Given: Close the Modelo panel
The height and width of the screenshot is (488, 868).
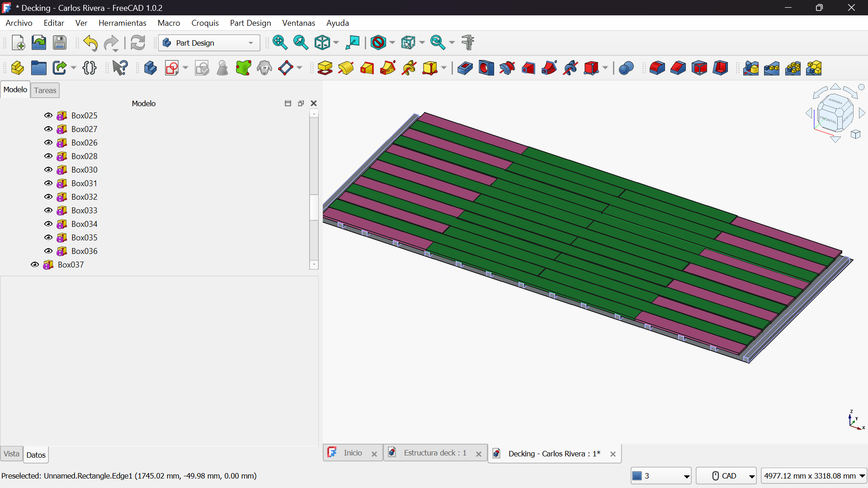Looking at the screenshot, I should point(314,103).
